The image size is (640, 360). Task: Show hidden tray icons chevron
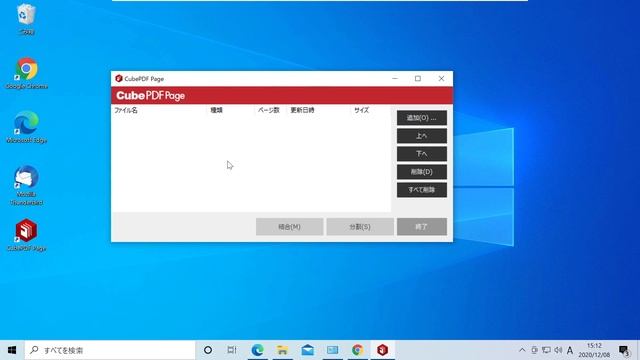(522, 350)
